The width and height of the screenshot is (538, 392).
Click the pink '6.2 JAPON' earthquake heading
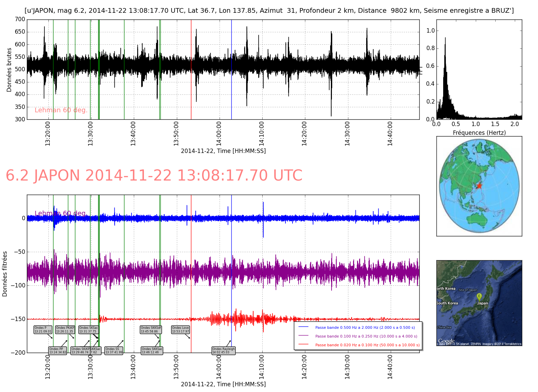point(154,175)
